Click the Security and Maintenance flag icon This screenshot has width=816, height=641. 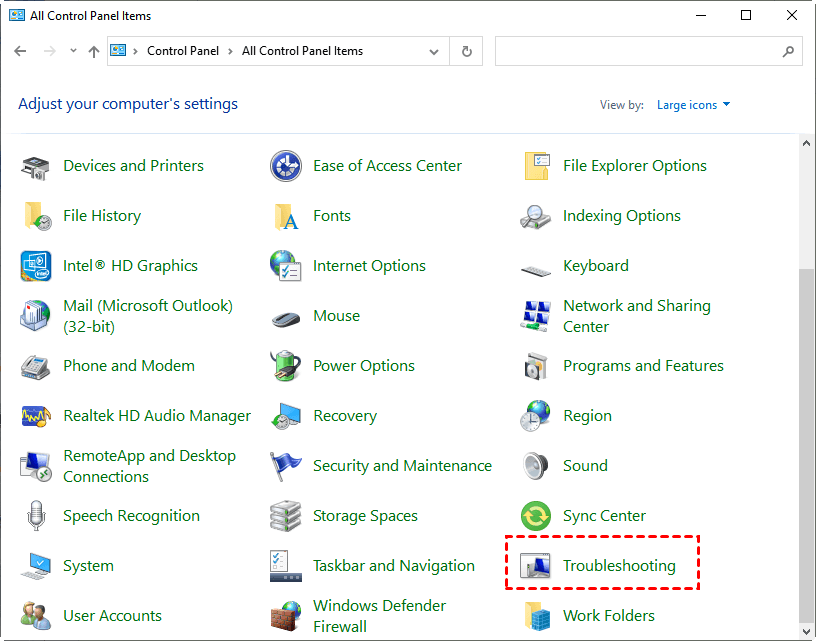286,466
